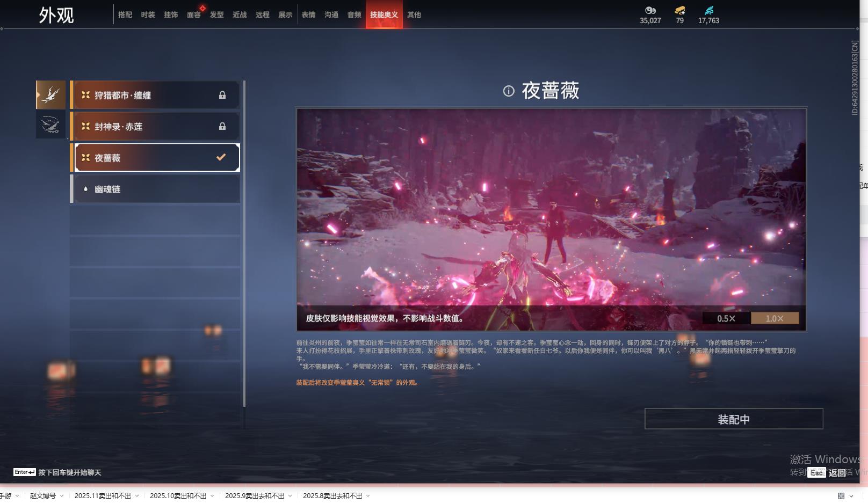
Task: Expand the 2025.9卖出去和不出 sheet dropdown arrow
Action: tap(290, 496)
